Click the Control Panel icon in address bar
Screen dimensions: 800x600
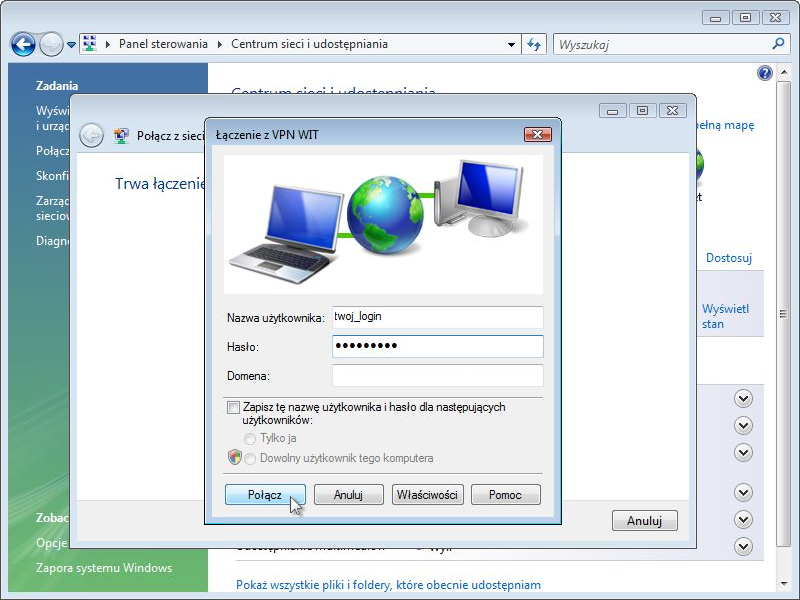(89, 44)
